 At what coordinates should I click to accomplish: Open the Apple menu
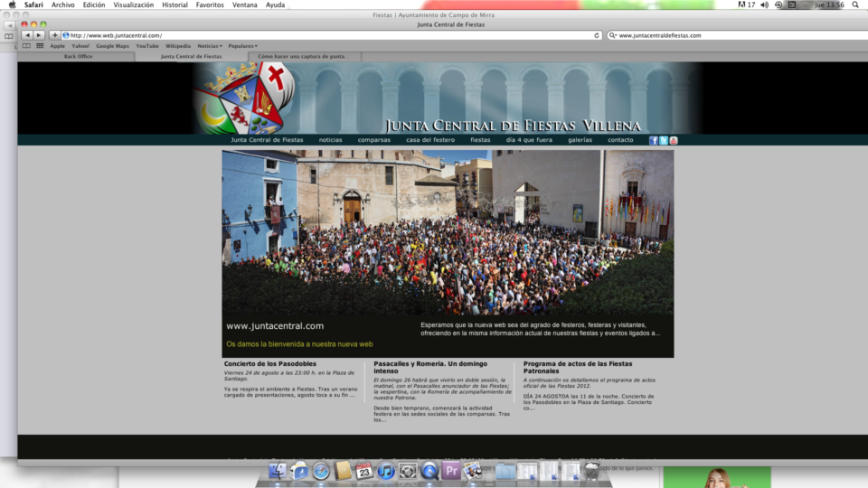(x=12, y=5)
